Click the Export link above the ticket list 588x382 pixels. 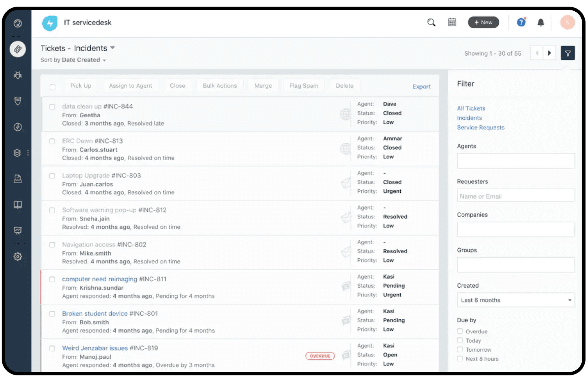click(x=421, y=86)
